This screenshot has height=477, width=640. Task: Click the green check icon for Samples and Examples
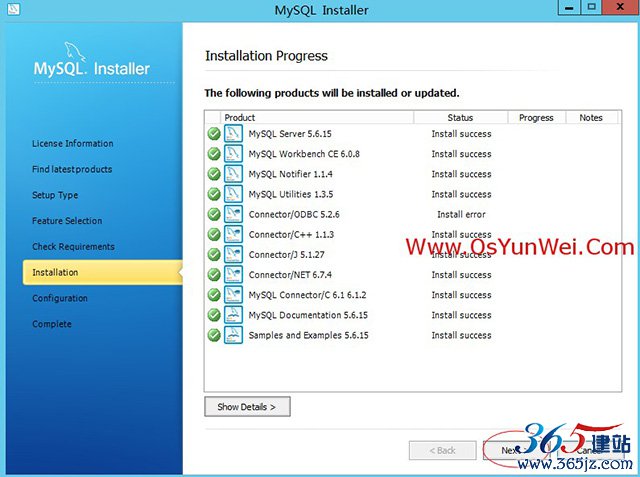(x=214, y=335)
